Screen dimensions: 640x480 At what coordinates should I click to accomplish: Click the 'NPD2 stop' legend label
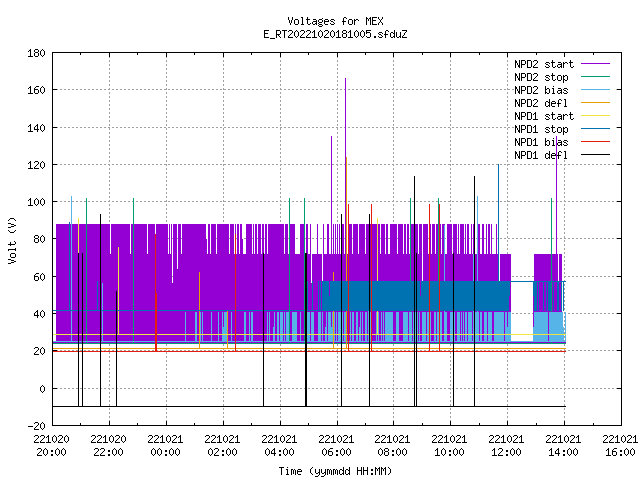coord(541,77)
